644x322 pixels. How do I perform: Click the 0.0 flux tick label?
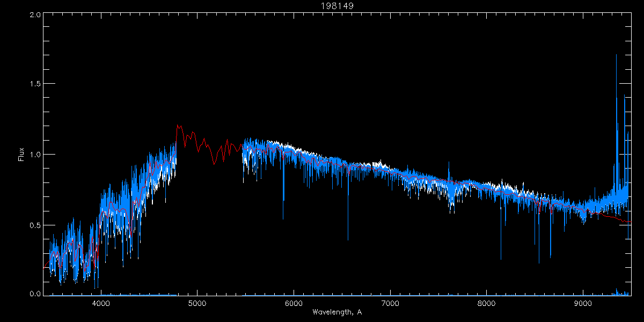pos(35,294)
